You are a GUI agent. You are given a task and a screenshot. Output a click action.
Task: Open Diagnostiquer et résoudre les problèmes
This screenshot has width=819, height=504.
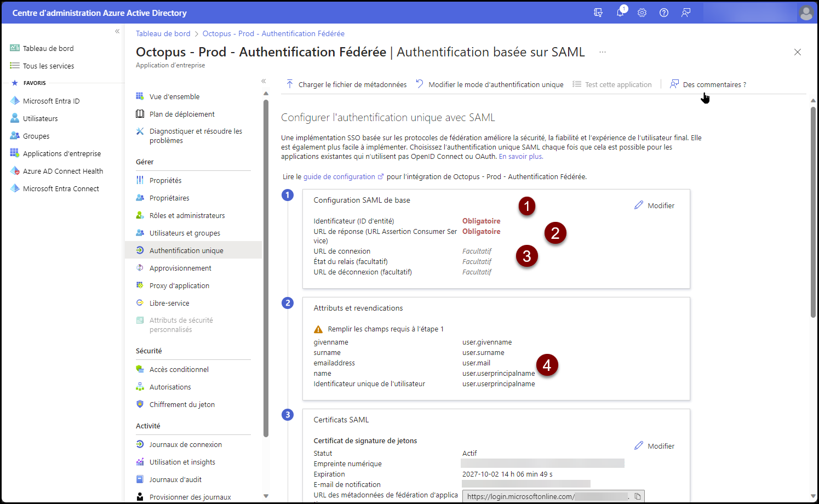[x=189, y=136]
